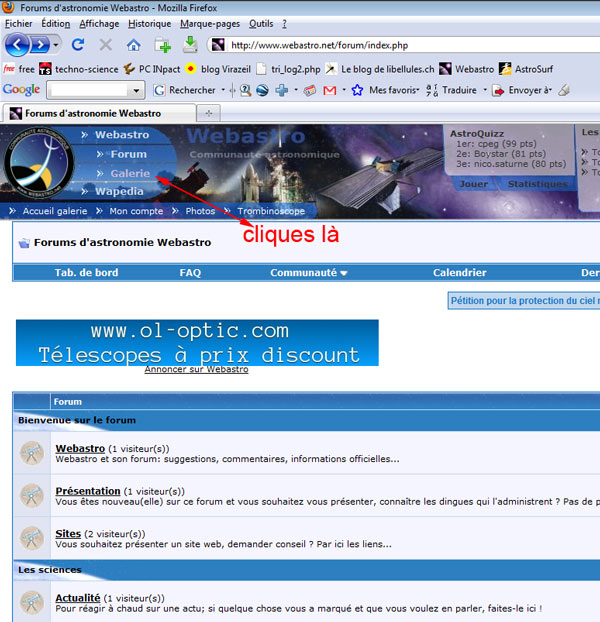Open the AstroSurf bookmark

[x=526, y=69]
